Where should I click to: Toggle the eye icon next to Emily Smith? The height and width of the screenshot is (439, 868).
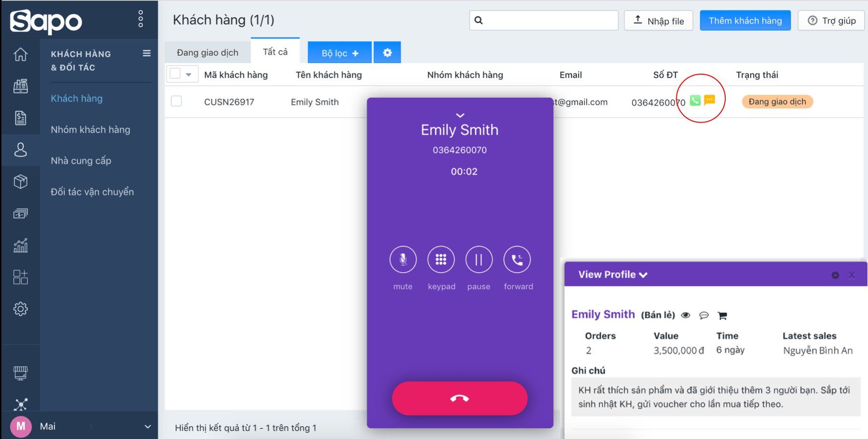(685, 316)
